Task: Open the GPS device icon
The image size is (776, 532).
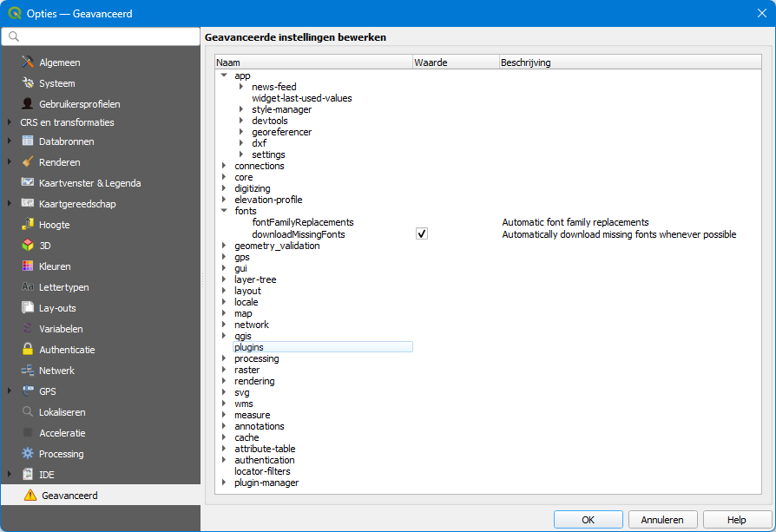Action: coord(28,391)
